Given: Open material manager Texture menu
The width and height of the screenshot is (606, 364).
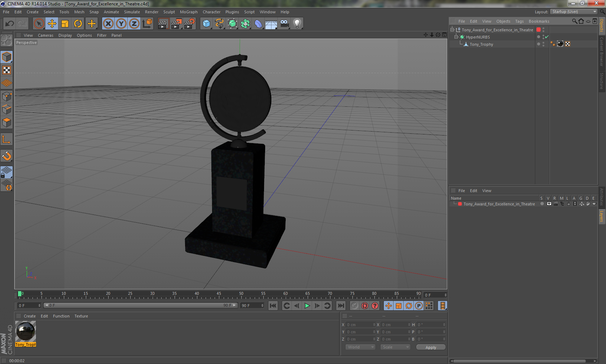Looking at the screenshot, I should 81,316.
